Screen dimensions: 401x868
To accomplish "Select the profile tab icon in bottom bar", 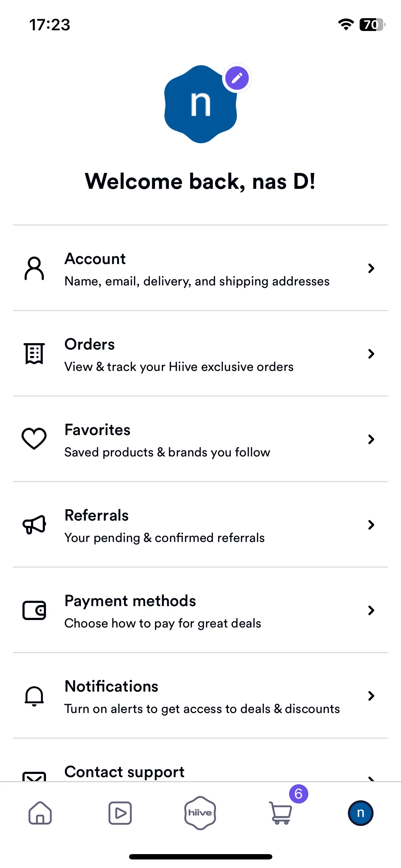I will (x=361, y=813).
